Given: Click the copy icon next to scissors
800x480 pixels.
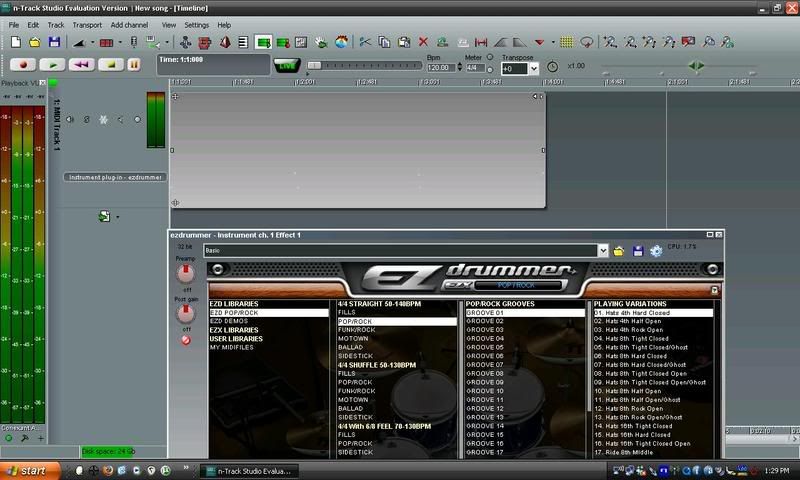Looking at the screenshot, I should 384,42.
